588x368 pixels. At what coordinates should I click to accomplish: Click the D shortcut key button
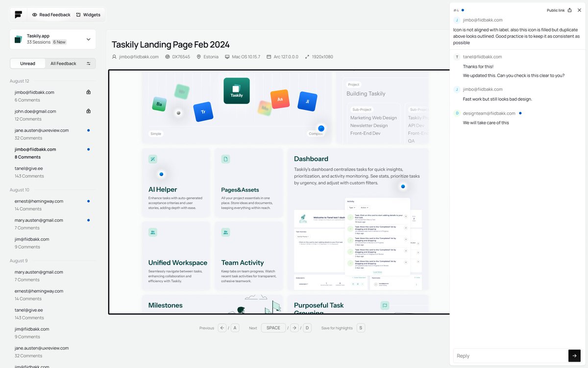click(307, 328)
